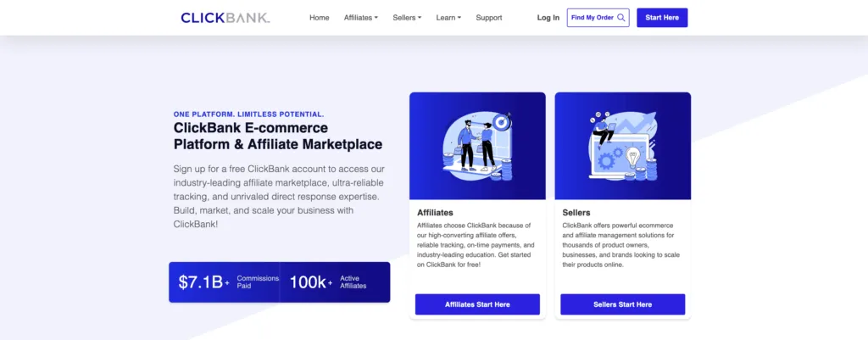Click the lightbulb icon in Sellers illustration
Image resolution: width=868 pixels, height=340 pixels.
click(x=631, y=156)
